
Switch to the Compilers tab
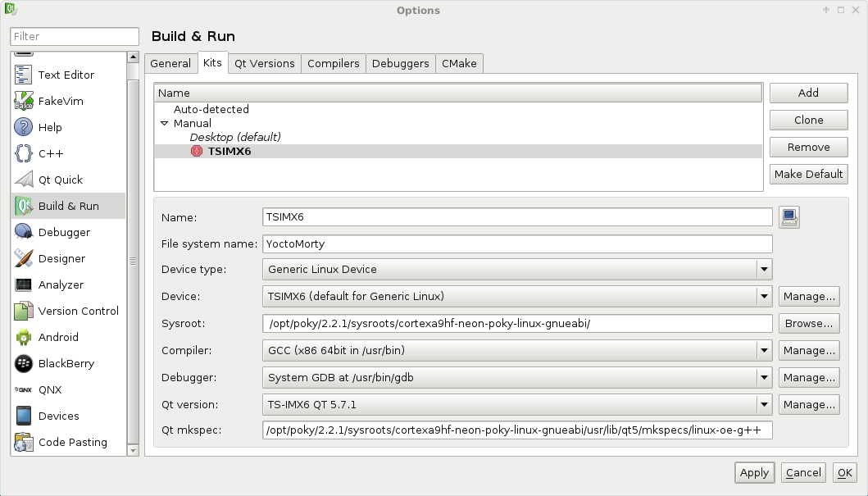(x=334, y=64)
